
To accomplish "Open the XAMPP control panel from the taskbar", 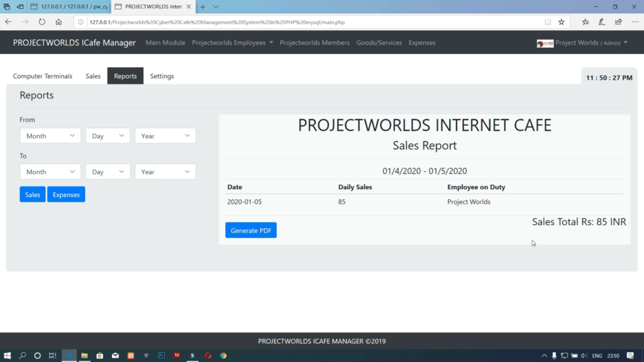I will (x=131, y=356).
